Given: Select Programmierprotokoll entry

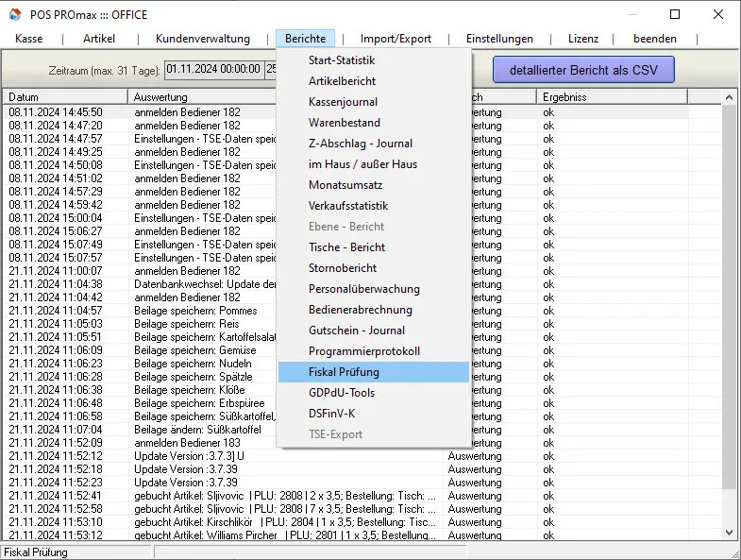Looking at the screenshot, I should pyautogui.click(x=374, y=351).
